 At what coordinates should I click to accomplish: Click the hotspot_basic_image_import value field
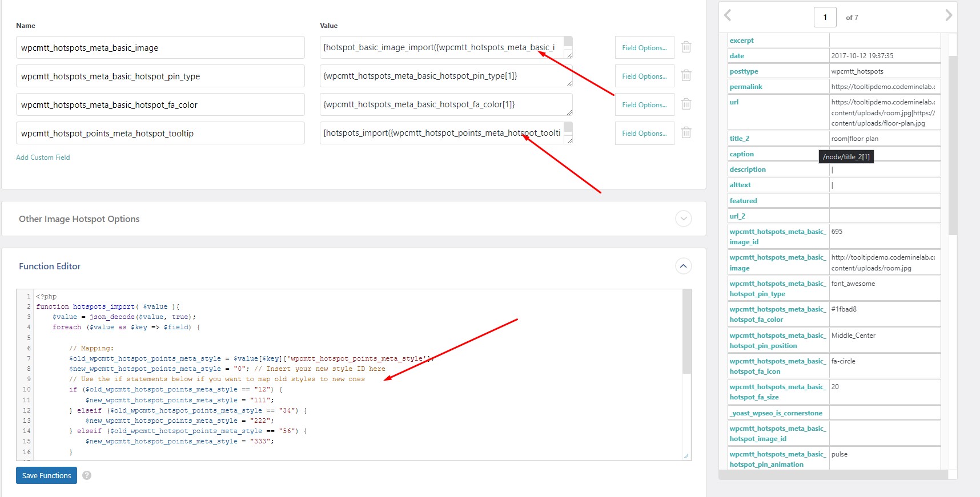[x=441, y=47]
